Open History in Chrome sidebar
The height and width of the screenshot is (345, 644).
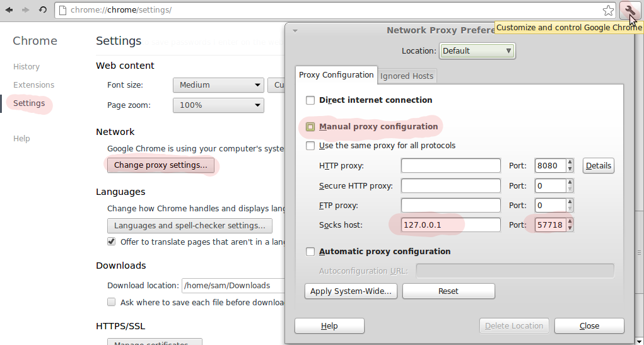click(26, 66)
